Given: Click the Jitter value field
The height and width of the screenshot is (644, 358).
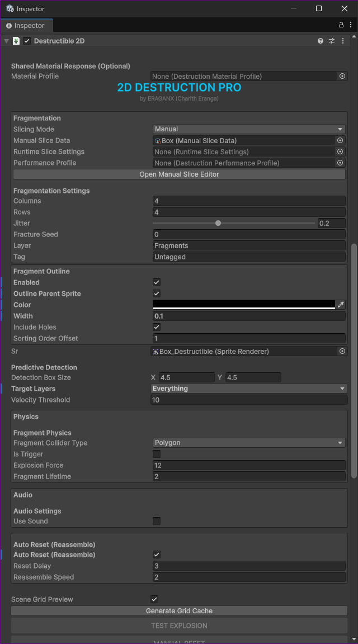Looking at the screenshot, I should pyautogui.click(x=331, y=224).
